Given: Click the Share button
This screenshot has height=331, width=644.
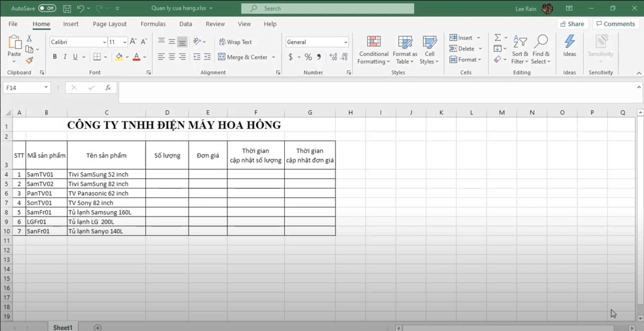Looking at the screenshot, I should (573, 24).
